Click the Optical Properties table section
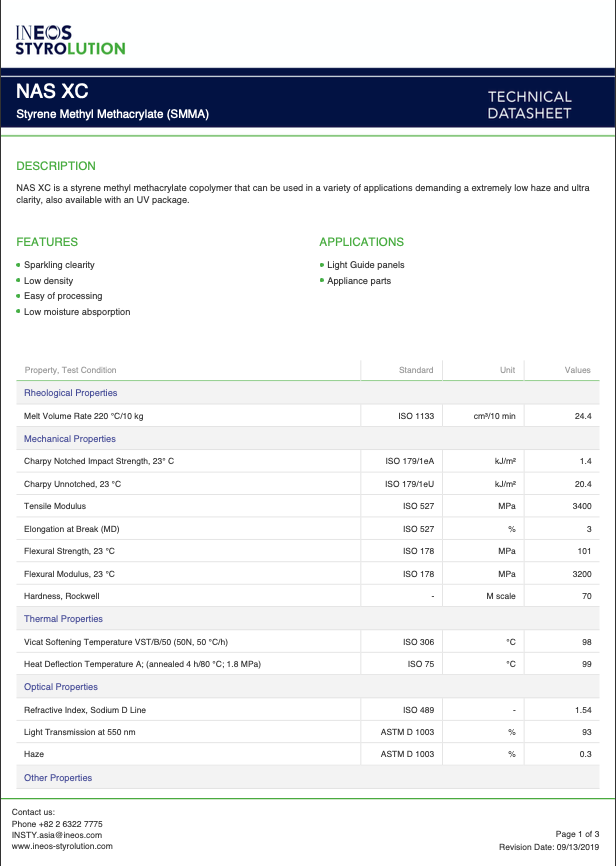Viewport: 616px width, 866px height. (x=61, y=687)
